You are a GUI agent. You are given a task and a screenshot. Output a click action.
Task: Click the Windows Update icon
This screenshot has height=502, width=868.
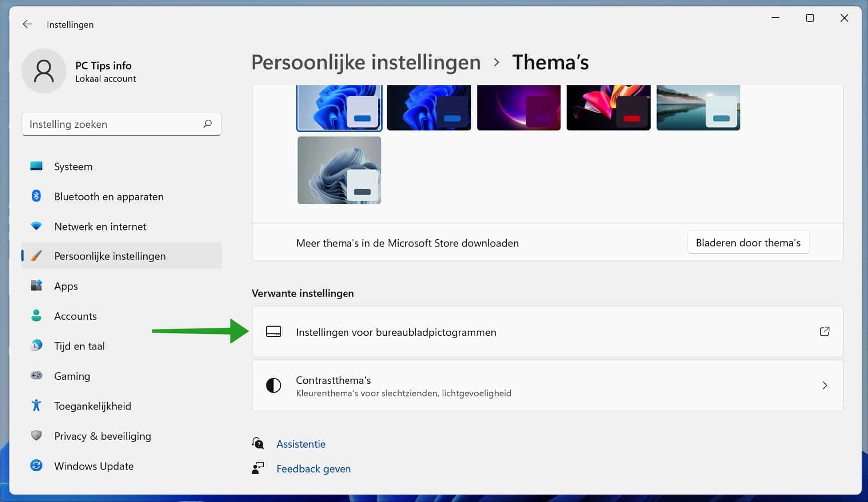[x=36, y=466]
